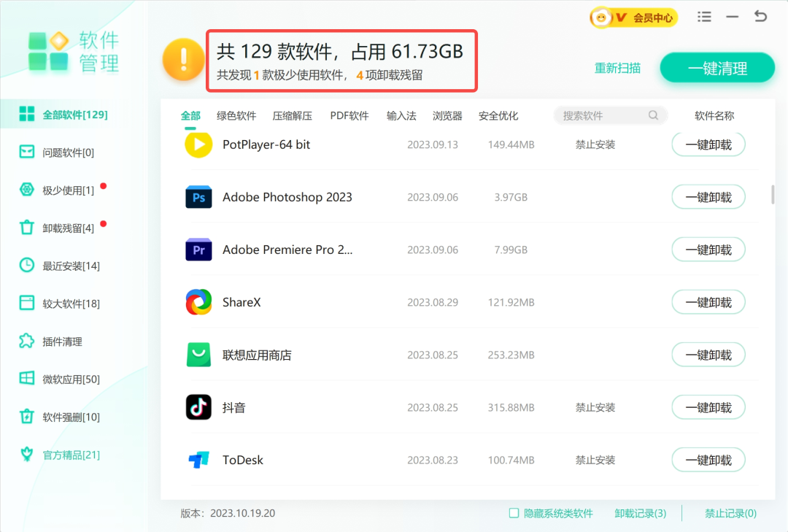Click the Microsoft Apps windows icon
Viewport: 788px width, 532px height.
pos(27,378)
